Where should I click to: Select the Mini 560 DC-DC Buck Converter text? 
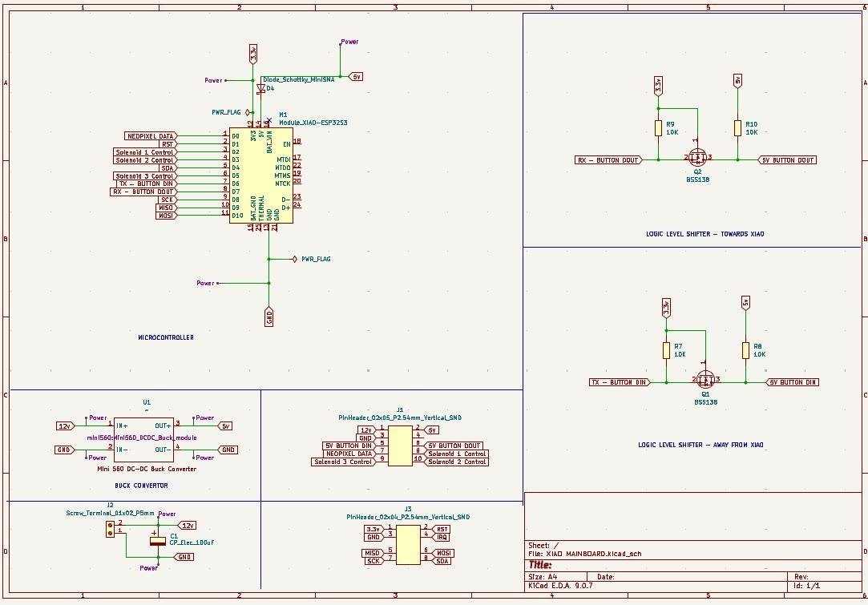(x=147, y=469)
